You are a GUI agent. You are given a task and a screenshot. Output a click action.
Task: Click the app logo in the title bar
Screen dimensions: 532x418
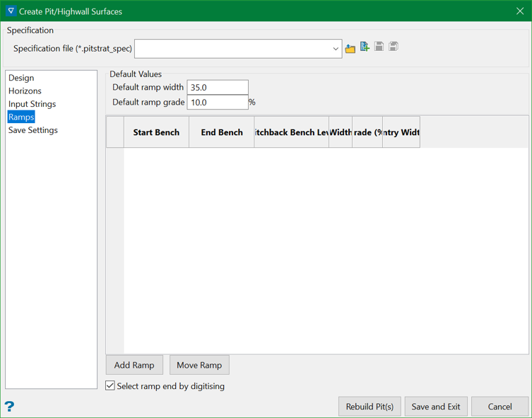click(10, 11)
